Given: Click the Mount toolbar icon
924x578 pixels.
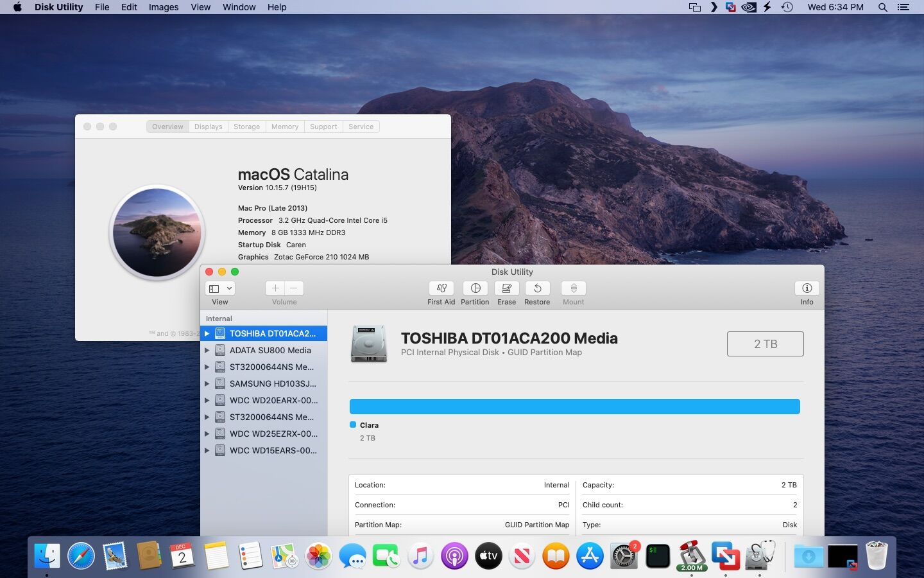Looking at the screenshot, I should 574,288.
